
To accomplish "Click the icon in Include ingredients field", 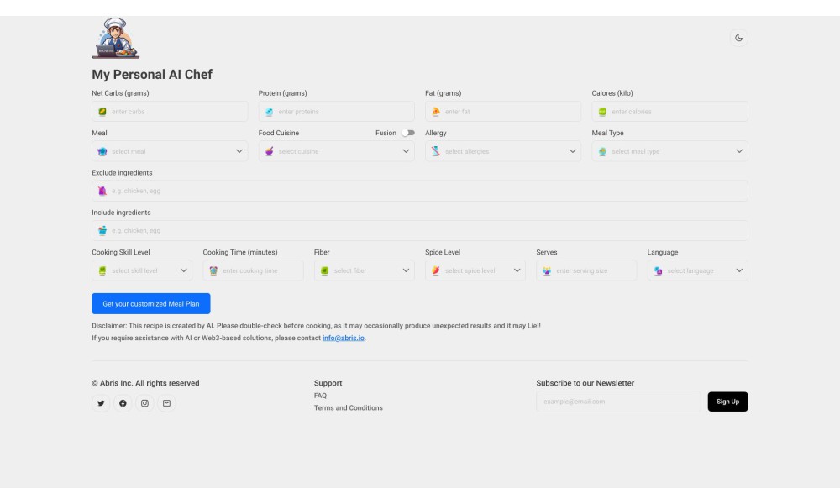I will 102,231.
